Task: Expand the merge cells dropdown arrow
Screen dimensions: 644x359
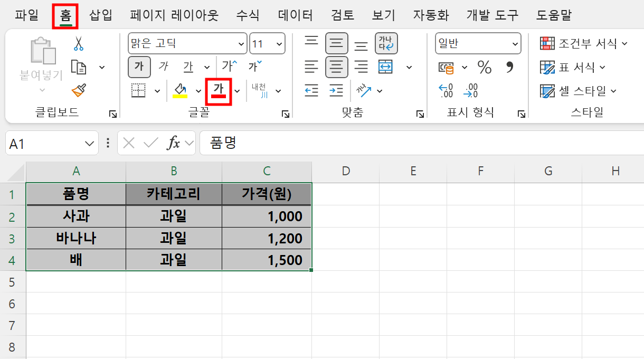Action: point(409,68)
